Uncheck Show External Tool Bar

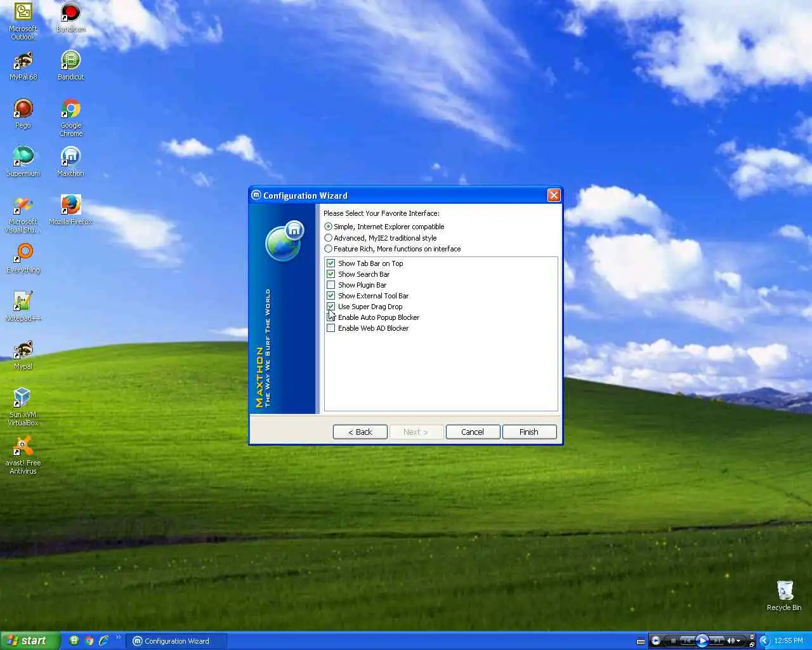pos(331,296)
